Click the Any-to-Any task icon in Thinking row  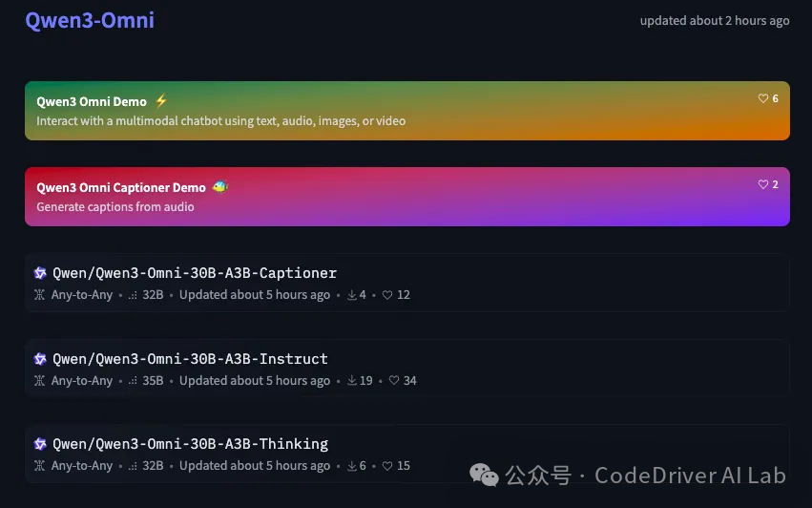[39, 465]
